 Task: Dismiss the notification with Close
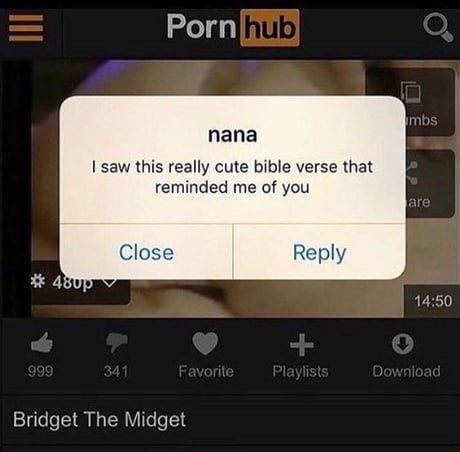[146, 252]
